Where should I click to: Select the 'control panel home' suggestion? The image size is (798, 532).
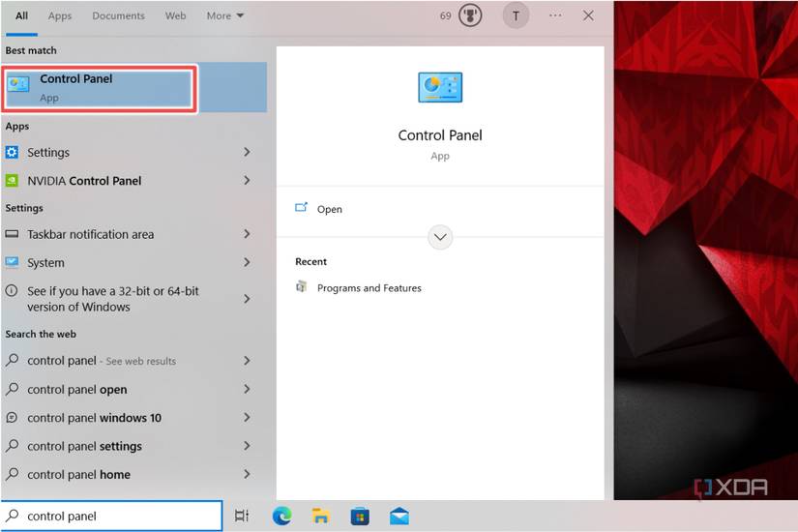133,474
